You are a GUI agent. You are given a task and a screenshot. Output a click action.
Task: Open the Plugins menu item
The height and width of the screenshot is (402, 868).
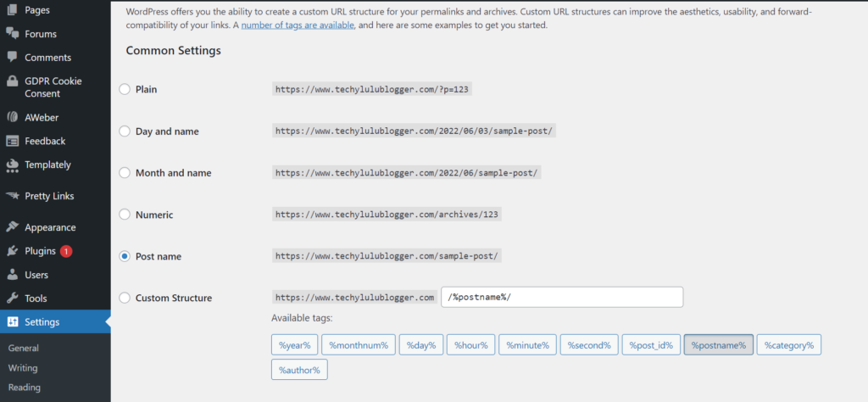(x=40, y=251)
